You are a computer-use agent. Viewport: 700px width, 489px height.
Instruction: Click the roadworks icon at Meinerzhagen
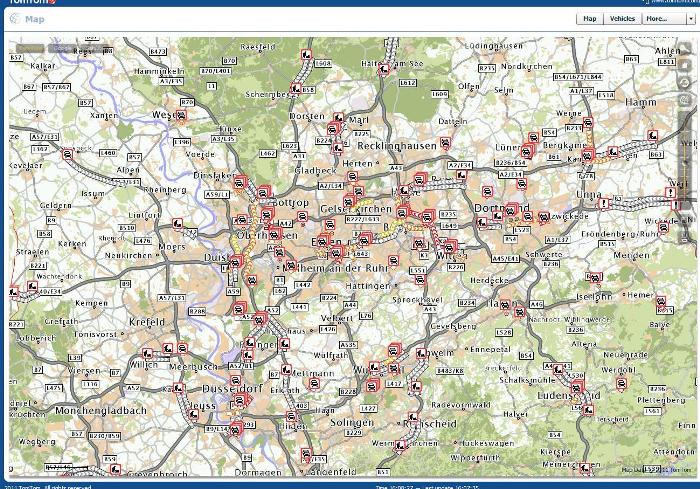pyautogui.click(x=584, y=468)
